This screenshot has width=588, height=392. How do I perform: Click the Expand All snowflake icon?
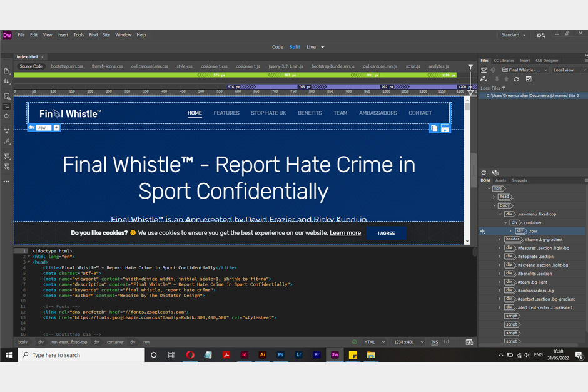[x=6, y=131]
